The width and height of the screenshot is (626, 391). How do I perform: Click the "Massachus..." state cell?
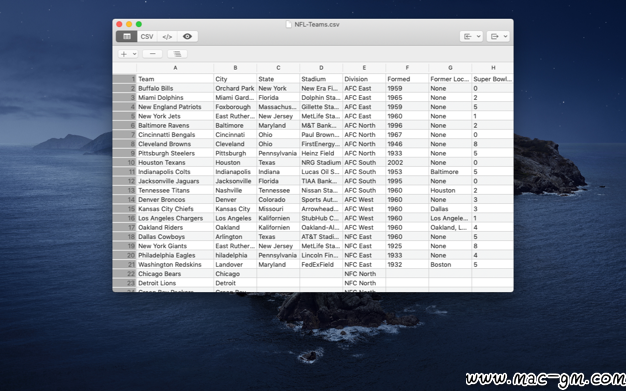pos(278,107)
